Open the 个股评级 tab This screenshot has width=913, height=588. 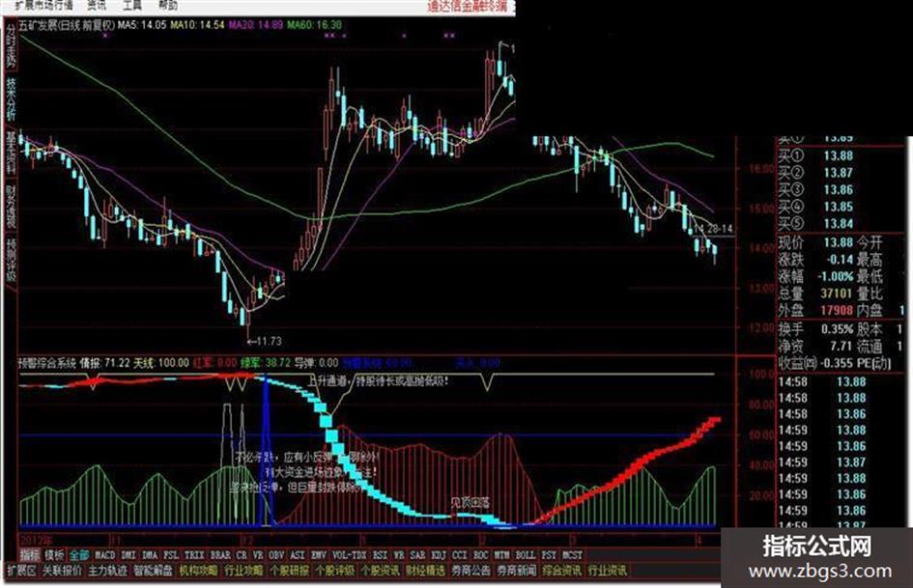click(x=335, y=571)
